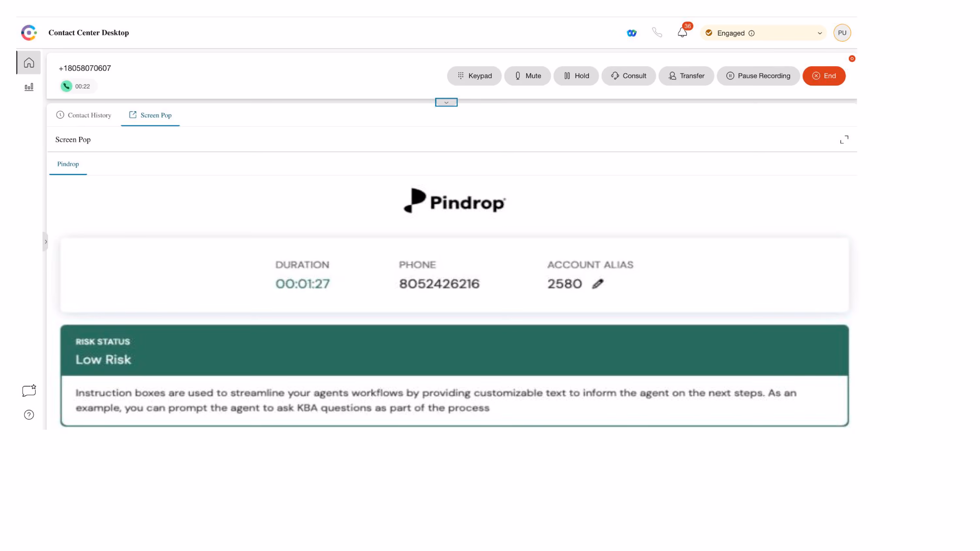
Task: Transfer the call
Action: tap(686, 76)
